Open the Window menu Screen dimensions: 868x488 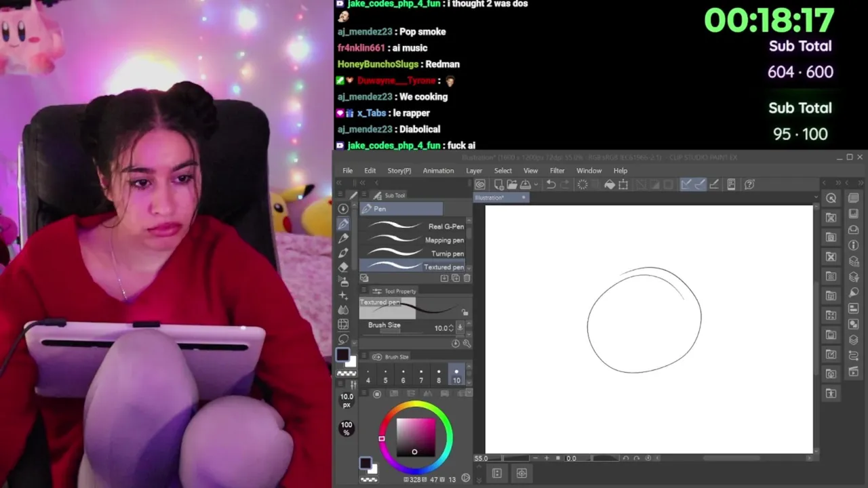589,171
